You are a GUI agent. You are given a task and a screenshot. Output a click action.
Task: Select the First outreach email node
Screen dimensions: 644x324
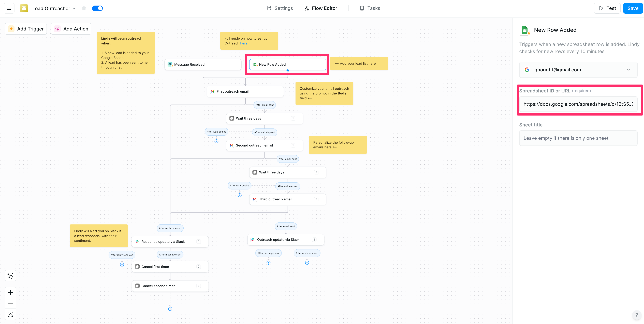245,91
